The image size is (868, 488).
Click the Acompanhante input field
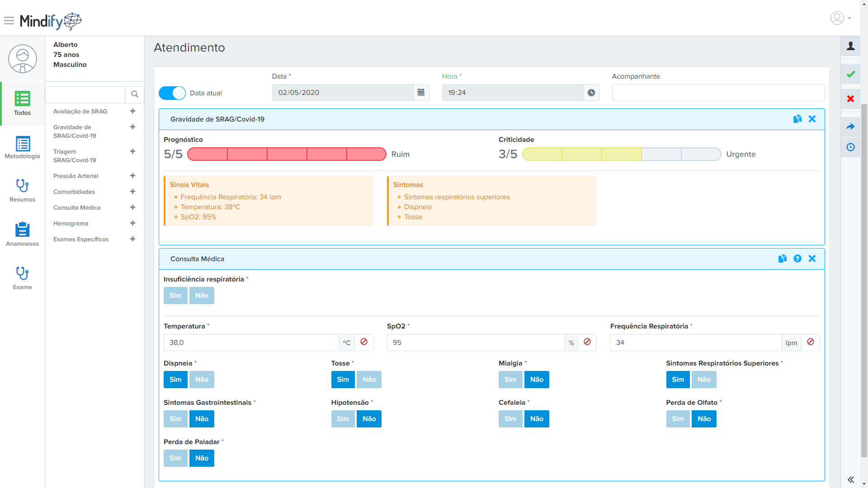click(718, 93)
